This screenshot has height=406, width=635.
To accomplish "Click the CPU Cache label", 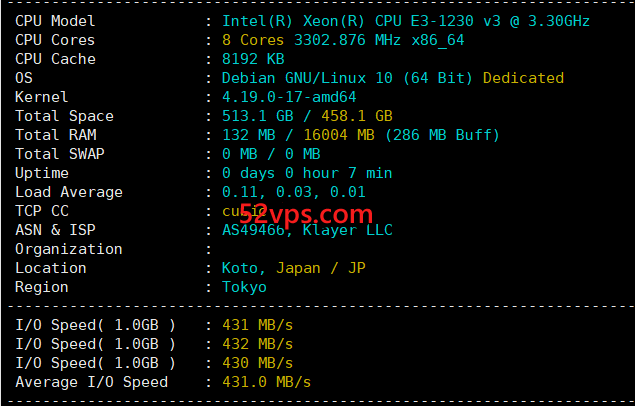I will (x=55, y=59).
